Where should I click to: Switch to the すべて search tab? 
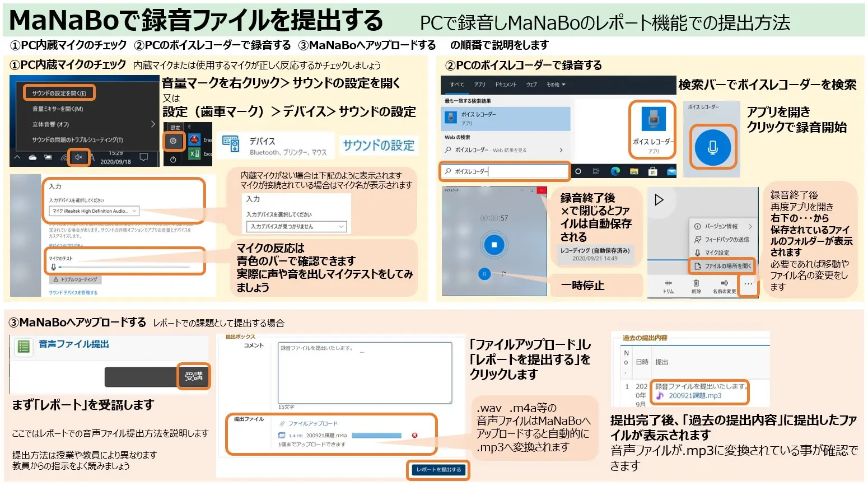[457, 85]
